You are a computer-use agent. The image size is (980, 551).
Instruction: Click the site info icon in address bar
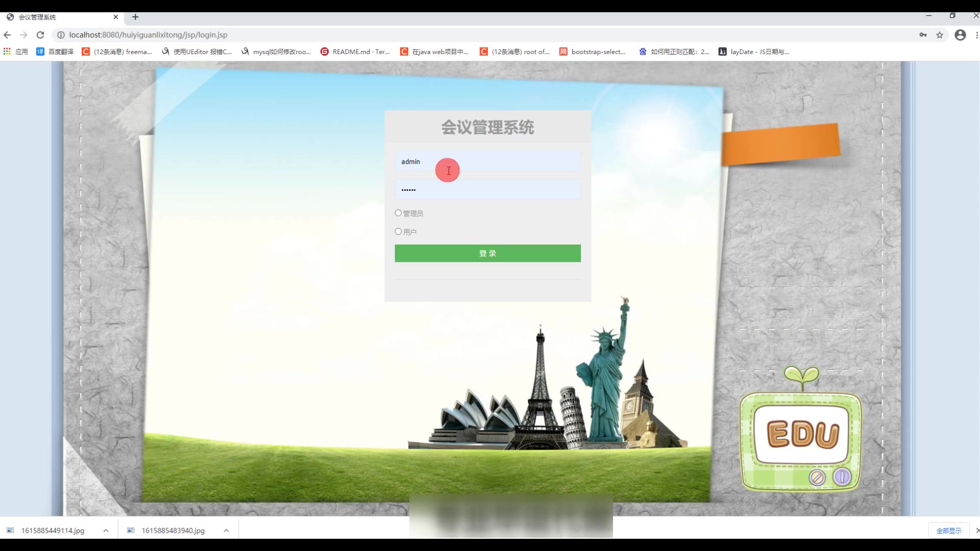coord(61,35)
